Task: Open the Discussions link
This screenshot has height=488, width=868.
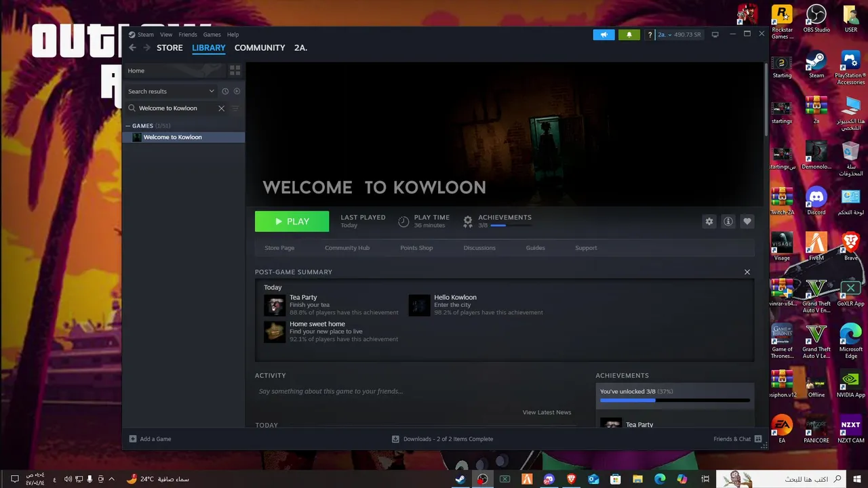Action: 479,248
